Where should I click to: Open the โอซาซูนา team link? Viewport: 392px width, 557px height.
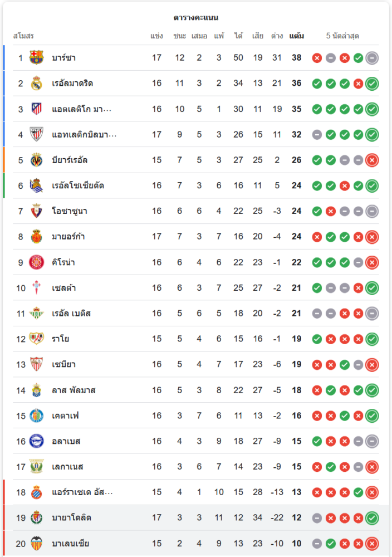coord(70,211)
